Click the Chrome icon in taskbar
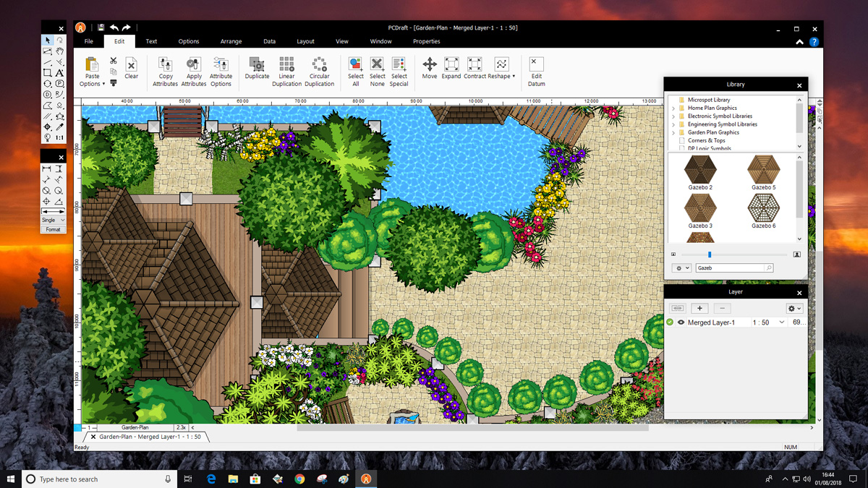Viewport: 868px width, 488px height. click(299, 479)
